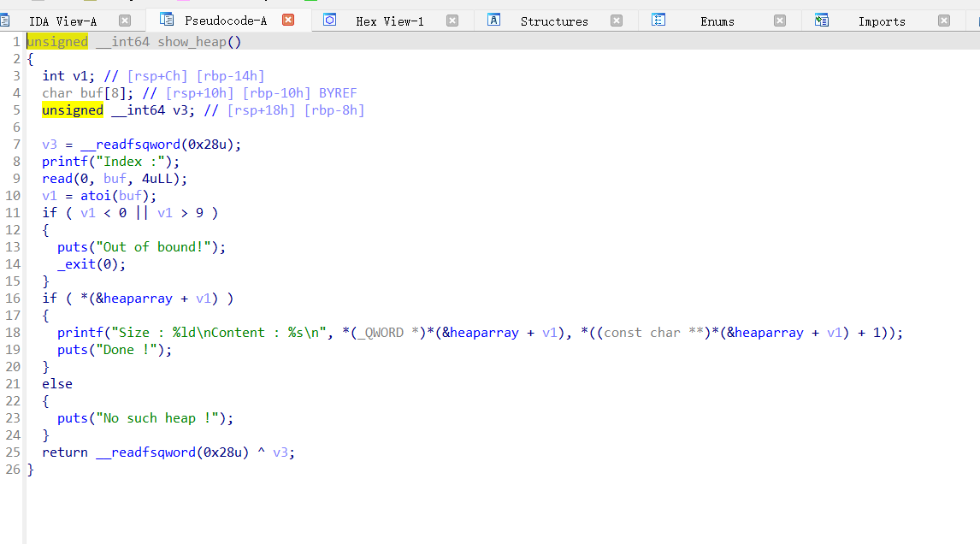Image resolution: width=980 pixels, height=544 pixels.
Task: Click the Imports tab icon
Action: (822, 21)
